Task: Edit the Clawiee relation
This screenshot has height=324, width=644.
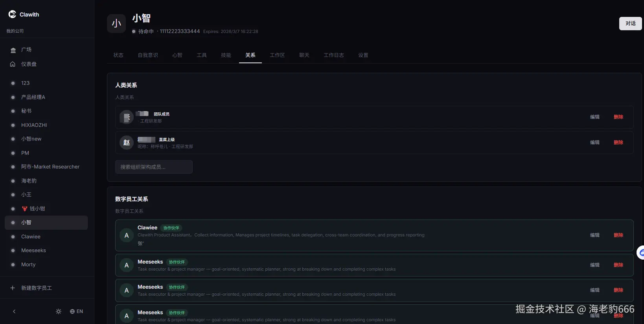Action: click(x=595, y=235)
